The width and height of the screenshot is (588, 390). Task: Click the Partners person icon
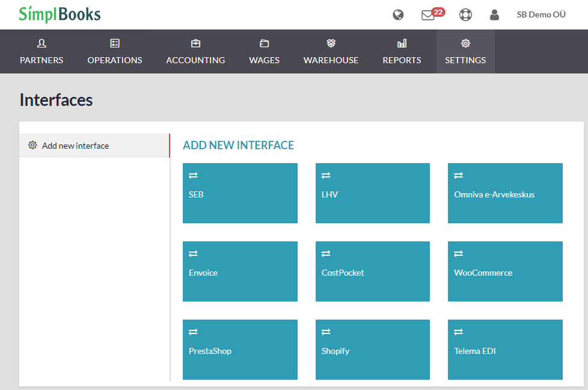(41, 43)
